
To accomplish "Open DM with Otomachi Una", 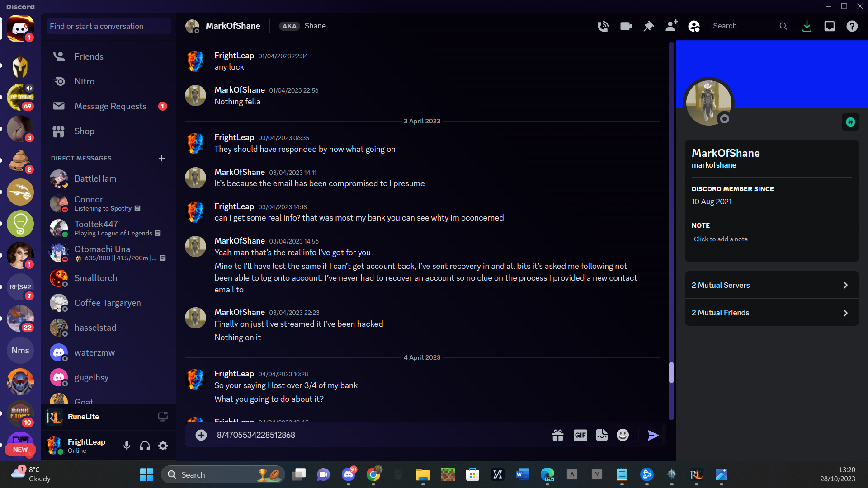I will 108,253.
